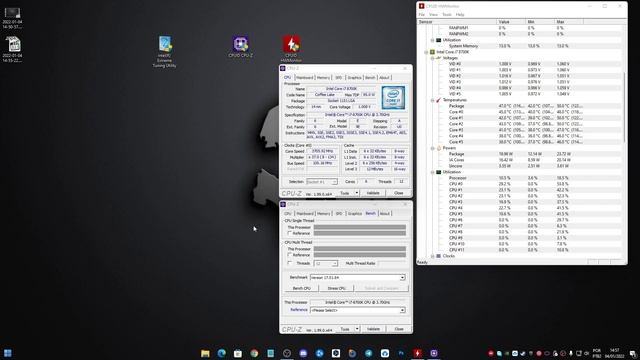Click the Voltages icon in HWMonitor tree
The height and width of the screenshot is (360, 640).
(x=439, y=58)
